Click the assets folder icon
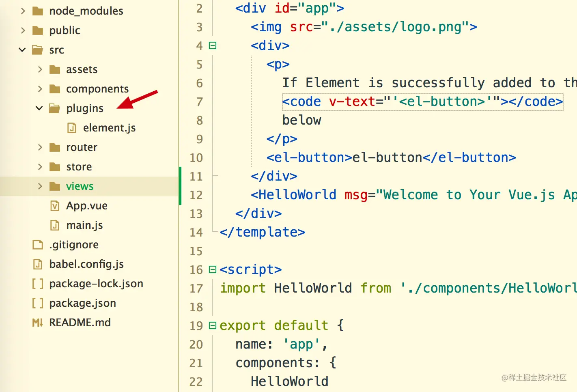Viewport: 577px width, 392px height. [x=55, y=69]
